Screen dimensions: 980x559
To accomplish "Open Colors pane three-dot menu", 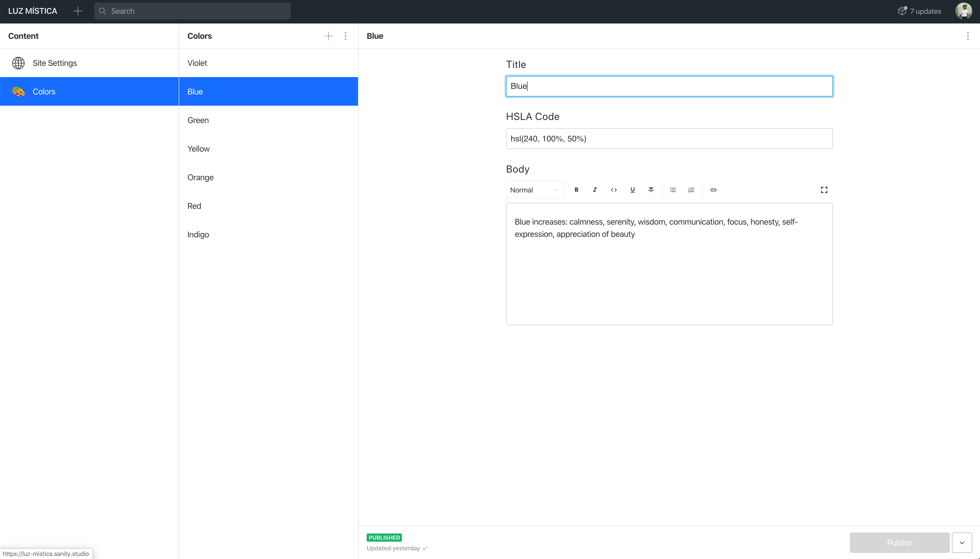I will tap(345, 36).
